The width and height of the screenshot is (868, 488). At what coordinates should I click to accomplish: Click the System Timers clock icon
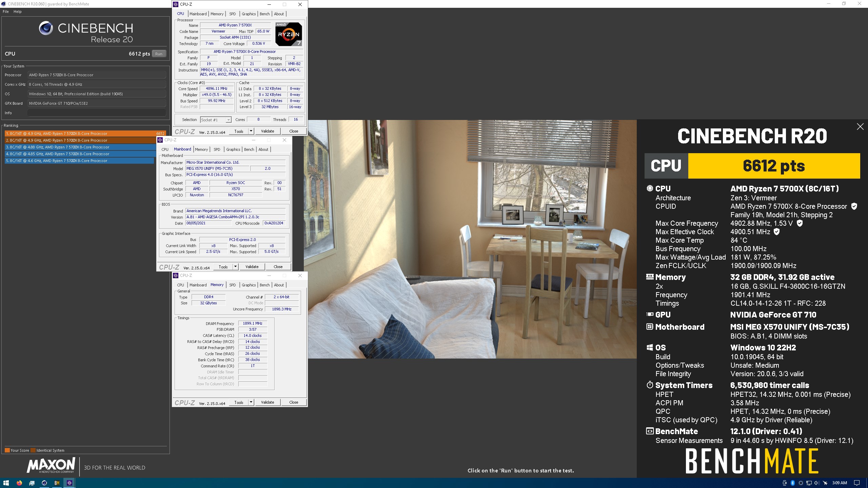pyautogui.click(x=650, y=385)
